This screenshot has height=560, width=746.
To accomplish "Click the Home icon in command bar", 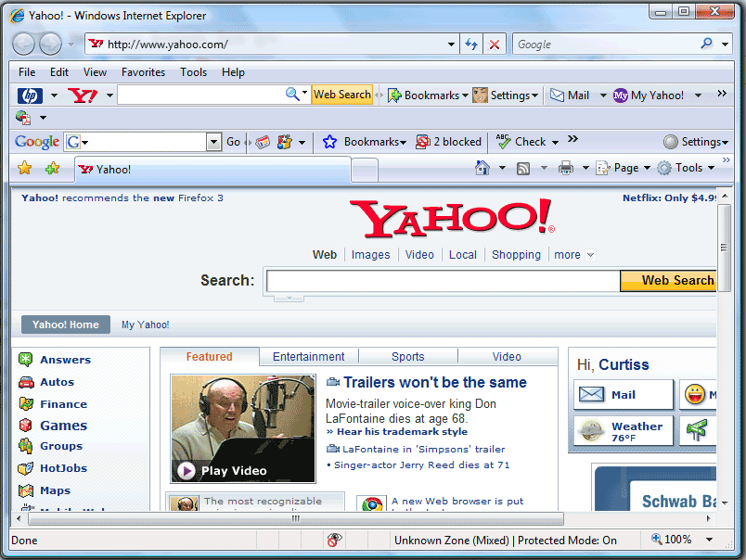I will tap(482, 168).
